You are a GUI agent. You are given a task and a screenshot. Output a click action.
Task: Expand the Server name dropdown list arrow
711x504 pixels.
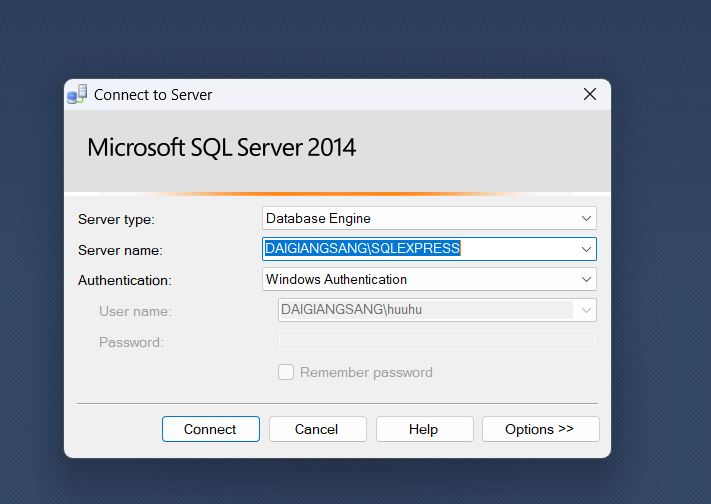pos(586,249)
